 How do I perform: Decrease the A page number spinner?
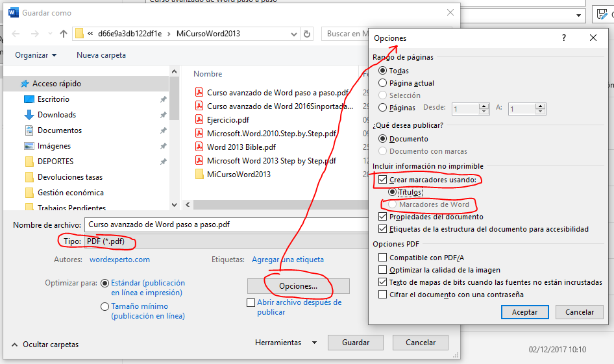point(541,112)
